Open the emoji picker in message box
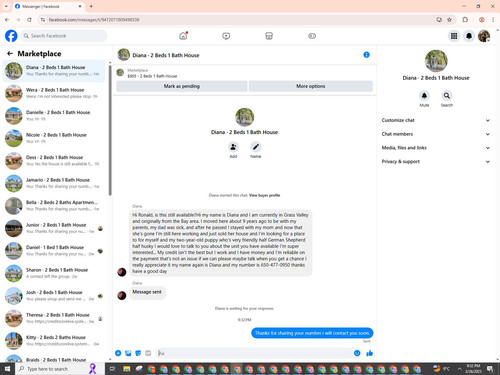This screenshot has width=500, height=375. pos(357,353)
